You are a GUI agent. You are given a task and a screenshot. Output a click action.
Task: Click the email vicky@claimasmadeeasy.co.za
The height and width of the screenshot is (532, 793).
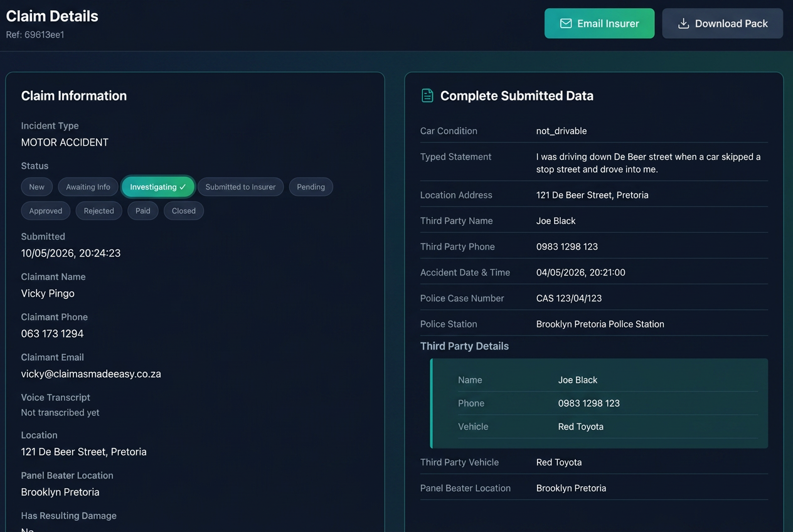(91, 374)
